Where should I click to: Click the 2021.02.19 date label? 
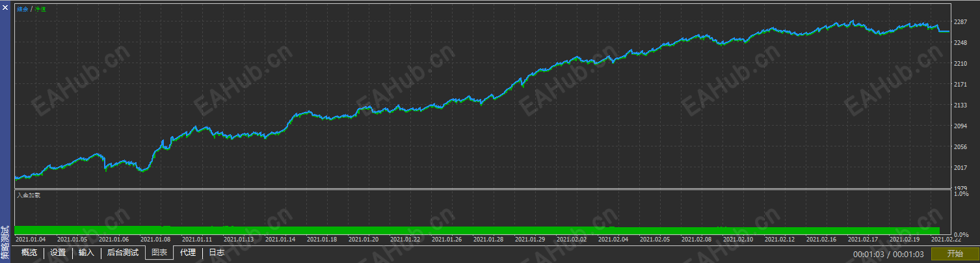coord(905,240)
